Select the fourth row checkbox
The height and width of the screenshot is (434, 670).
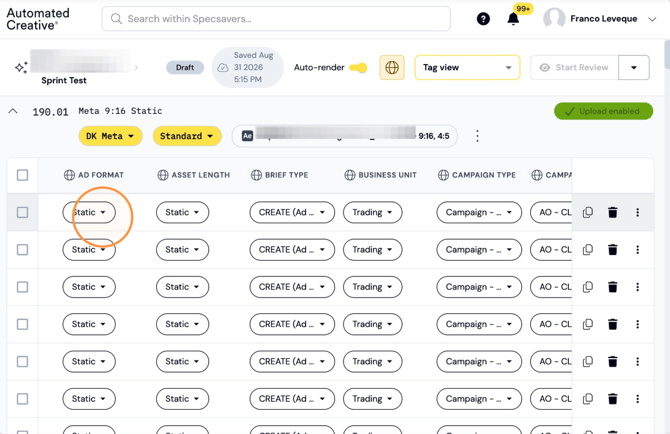(x=22, y=324)
